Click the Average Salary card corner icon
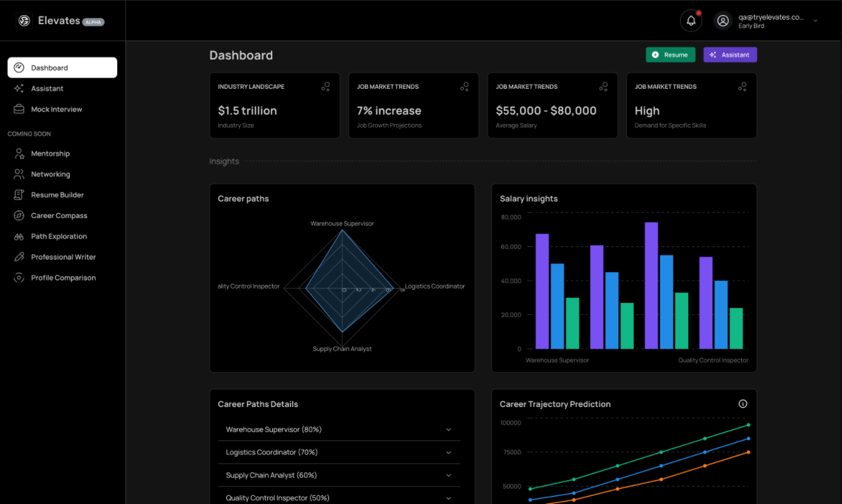Viewport: 842px width, 504px height. [603, 87]
